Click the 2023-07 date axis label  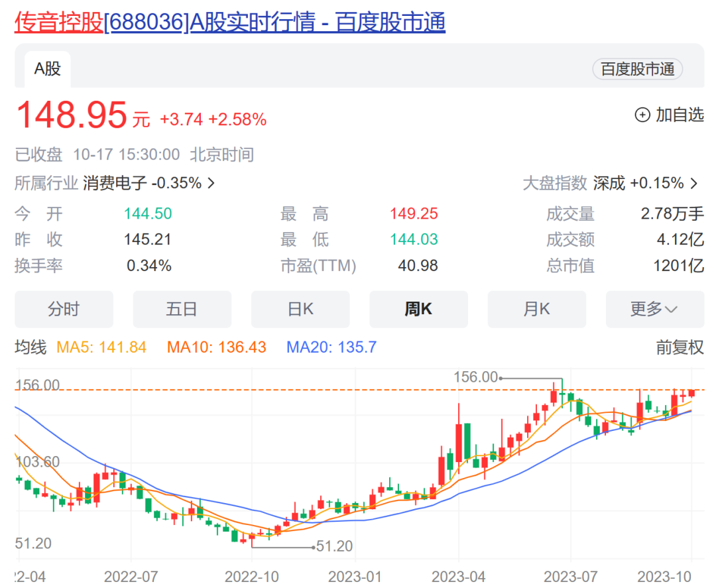tap(570, 577)
